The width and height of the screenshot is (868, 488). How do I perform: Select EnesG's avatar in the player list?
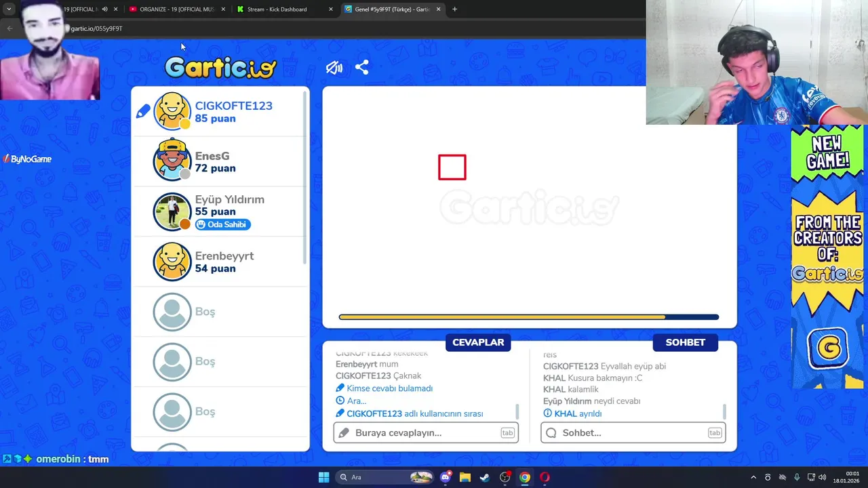pyautogui.click(x=172, y=161)
